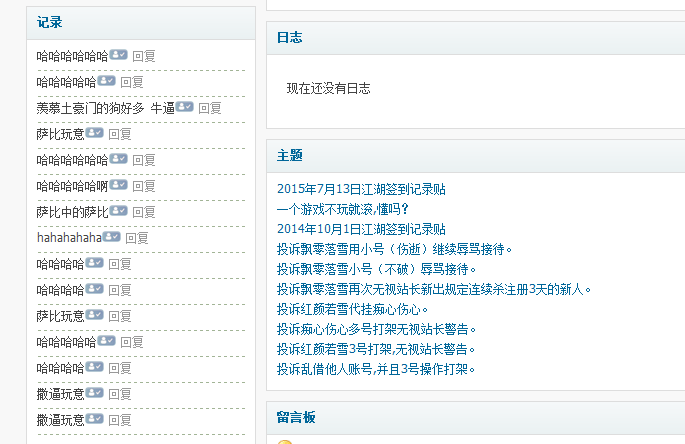Screen dimensions: 685x444
Task: Click the user badge icon beside hahahahaha
Action: point(111,236)
